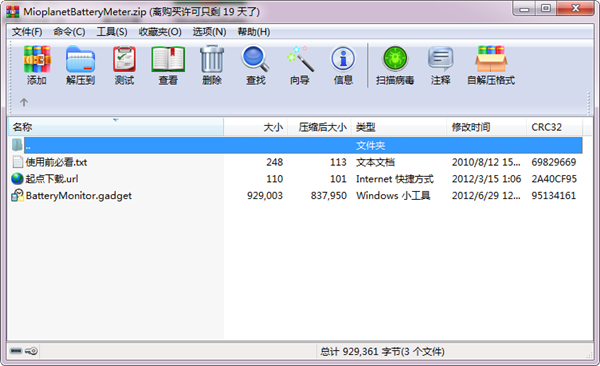
Task: Click the 文件夹 type cell
Action: pyautogui.click(x=370, y=145)
